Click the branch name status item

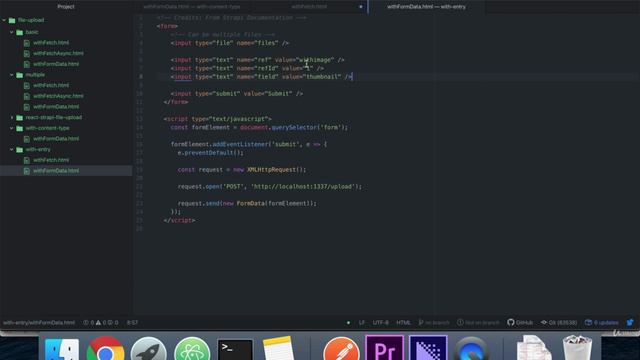[434, 322]
